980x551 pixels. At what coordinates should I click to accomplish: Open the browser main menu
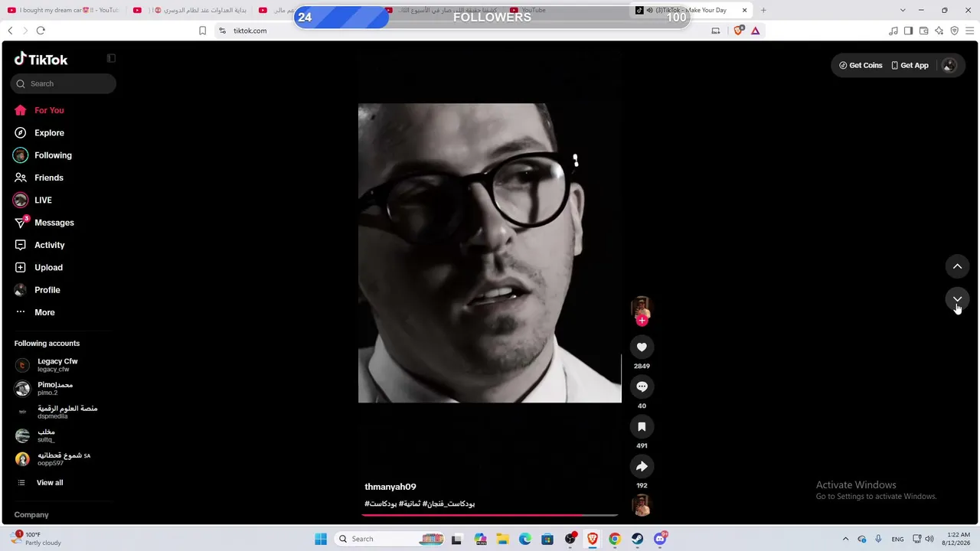pyautogui.click(x=969, y=31)
